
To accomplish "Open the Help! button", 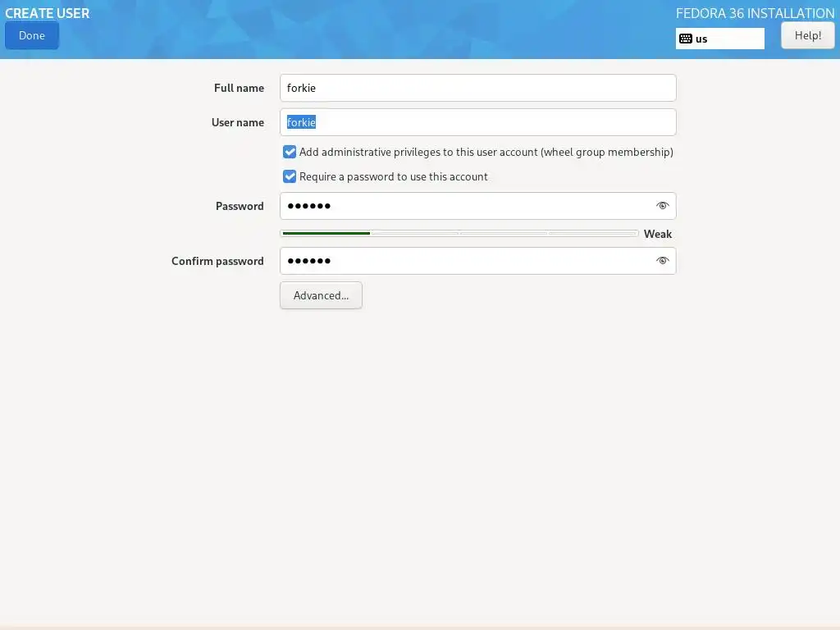I will [x=807, y=35].
